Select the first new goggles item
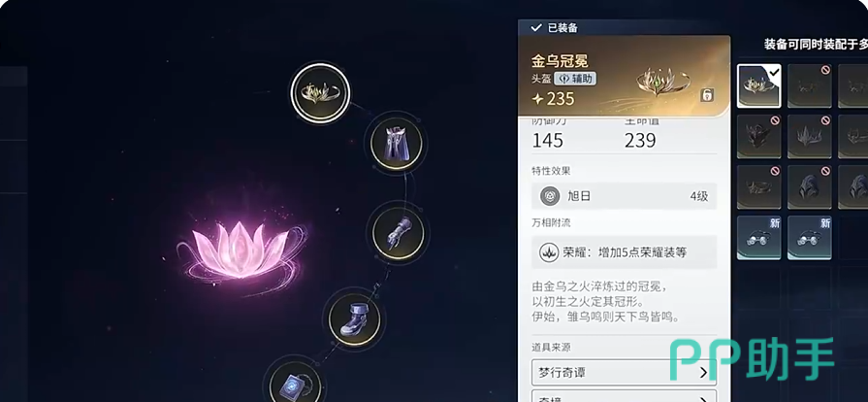 pyautogui.click(x=759, y=237)
